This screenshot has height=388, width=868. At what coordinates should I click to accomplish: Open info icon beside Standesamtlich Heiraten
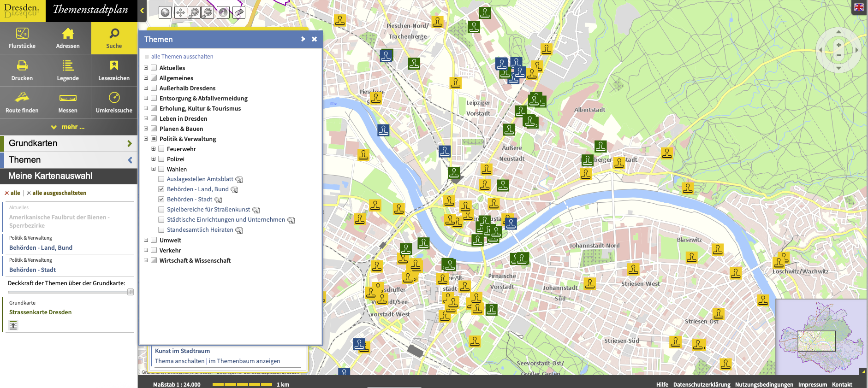(x=239, y=230)
